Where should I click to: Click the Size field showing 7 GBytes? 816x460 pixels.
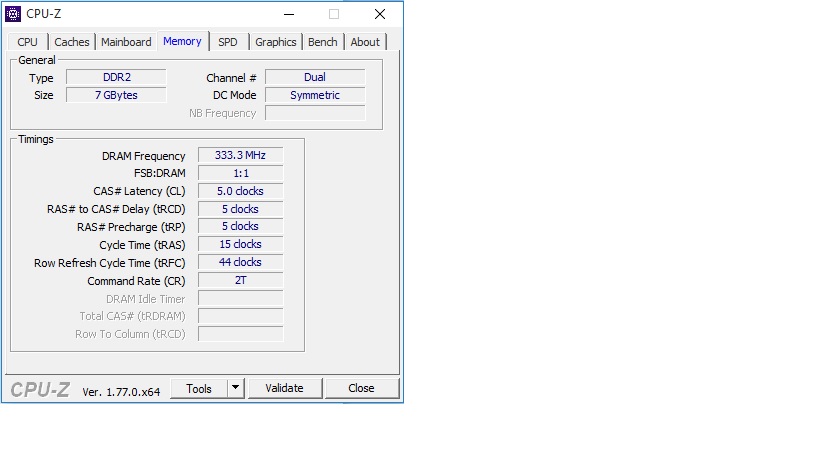(116, 95)
